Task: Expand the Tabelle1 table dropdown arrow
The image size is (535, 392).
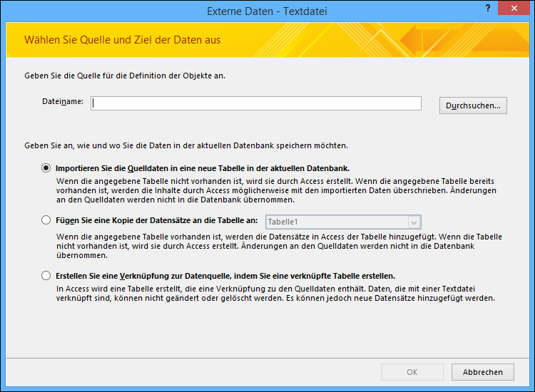Action: click(414, 222)
